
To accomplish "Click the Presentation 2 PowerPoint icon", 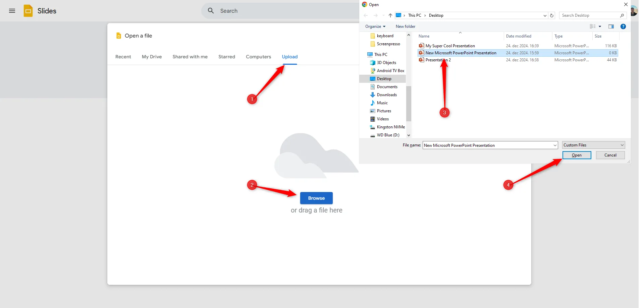I will [x=422, y=60].
